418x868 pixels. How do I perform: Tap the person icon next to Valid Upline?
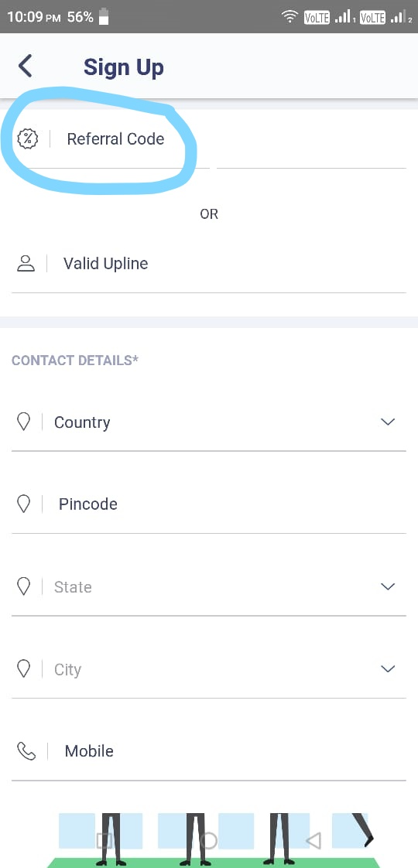click(x=26, y=264)
